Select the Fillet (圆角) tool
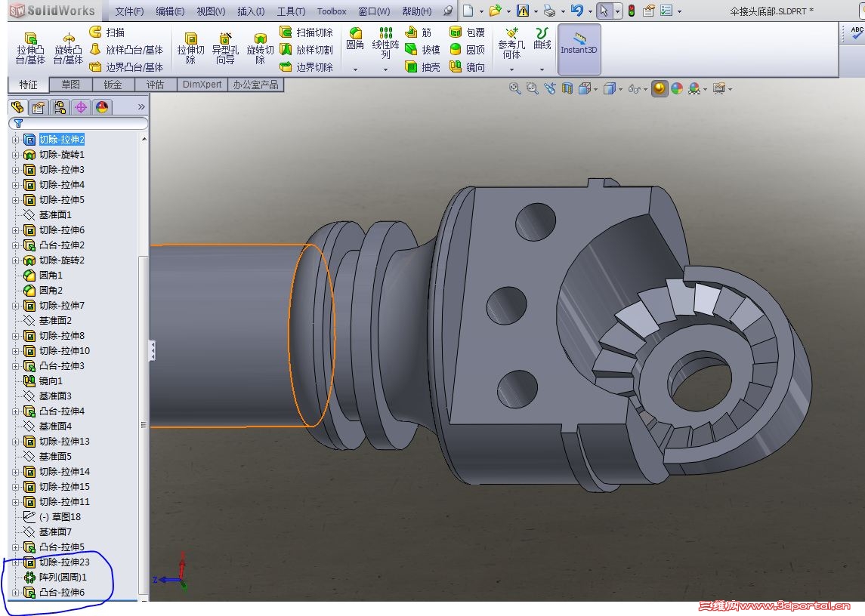Image resolution: width=865 pixels, height=616 pixels. coord(355,40)
